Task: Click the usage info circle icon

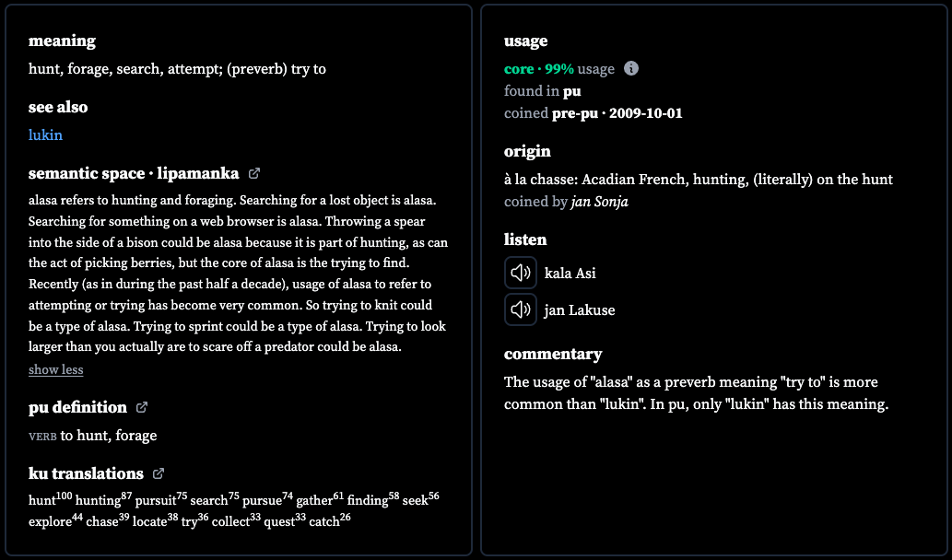Action: pos(631,68)
